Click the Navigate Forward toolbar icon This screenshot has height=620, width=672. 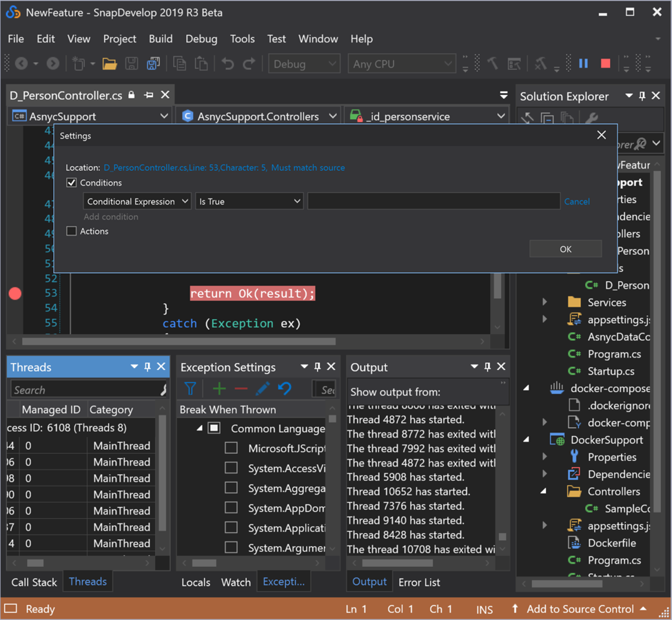tap(52, 64)
